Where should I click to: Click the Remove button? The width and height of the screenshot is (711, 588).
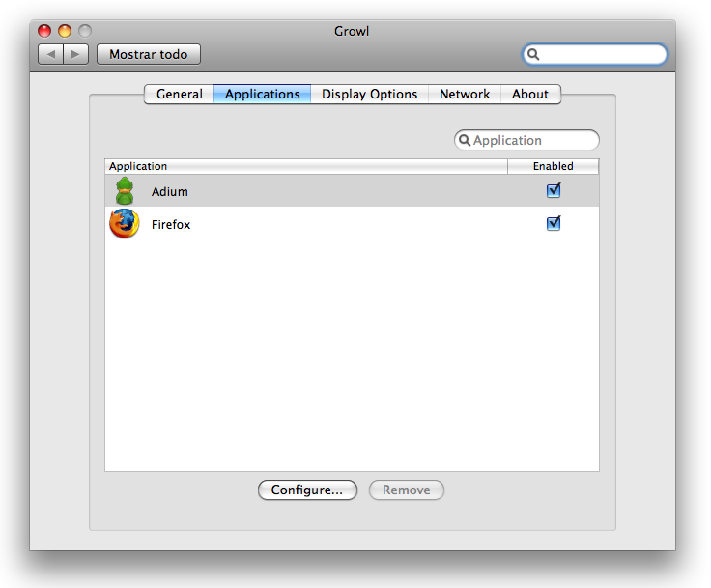[x=407, y=490]
